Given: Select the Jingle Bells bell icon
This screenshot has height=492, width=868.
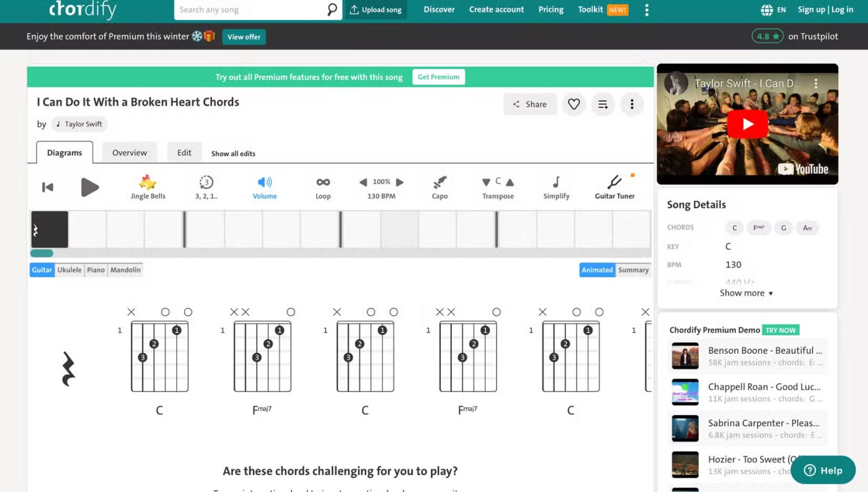Looking at the screenshot, I should coord(148,182).
